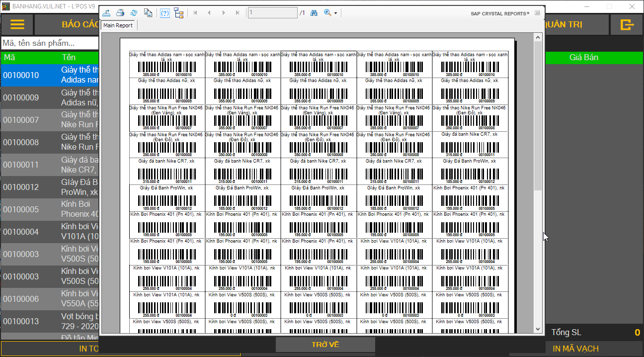This screenshot has width=644, height=357.
Task: Toggle the group tree panel
Action: 179,13
